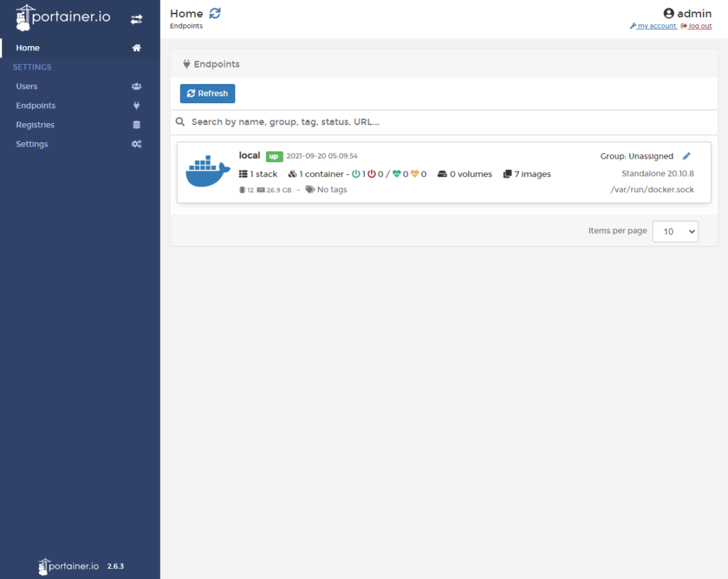This screenshot has width=728, height=579.
Task: Click the 1 stack text
Action: 264,174
